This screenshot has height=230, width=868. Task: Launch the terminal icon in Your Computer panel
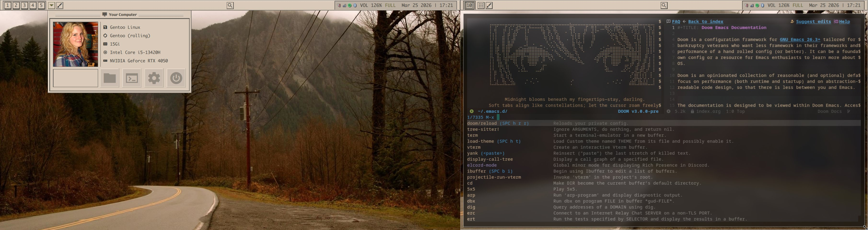point(132,78)
